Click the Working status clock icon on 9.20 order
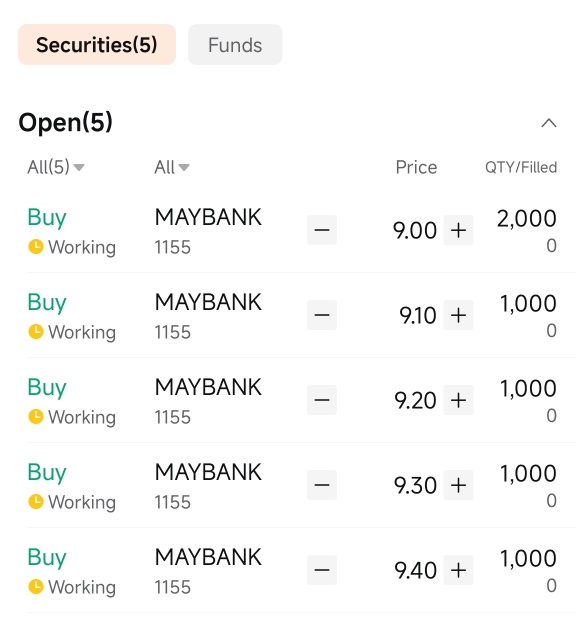Viewport: 576px width, 632px height. (36, 416)
